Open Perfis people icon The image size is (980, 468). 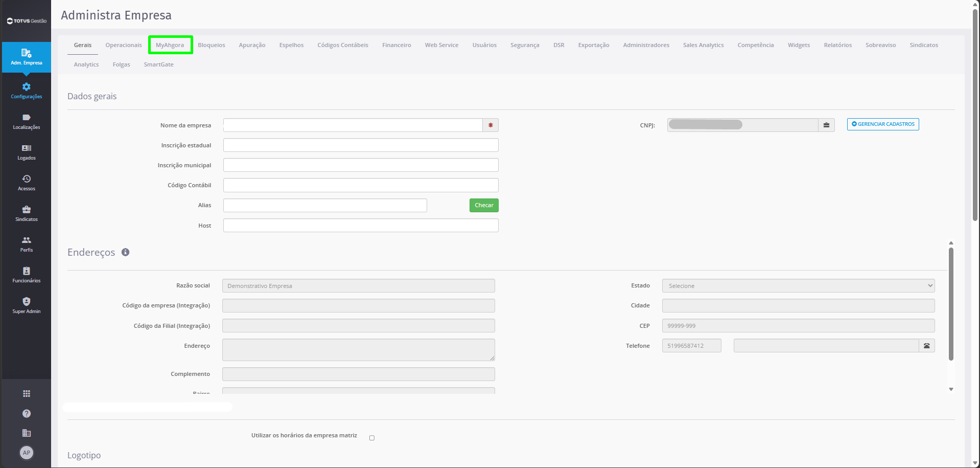click(27, 240)
